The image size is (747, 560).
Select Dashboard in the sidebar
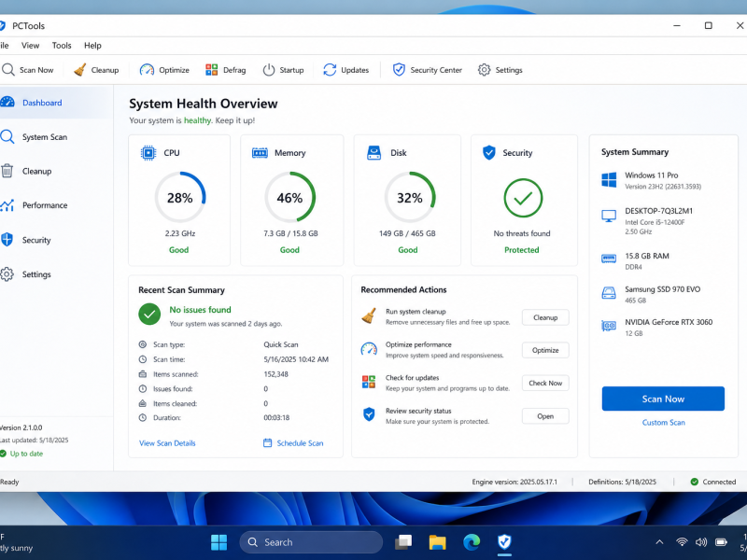click(42, 103)
